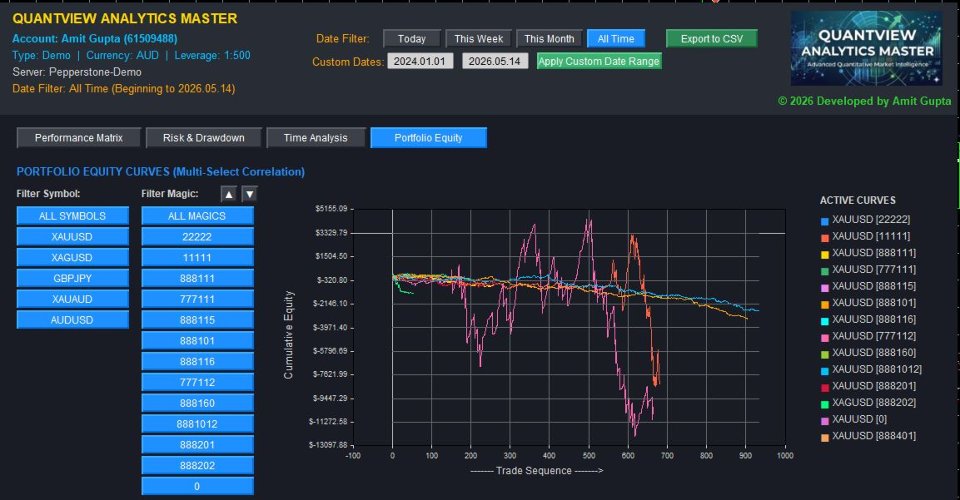Toggle magic number 888115

tap(197, 320)
